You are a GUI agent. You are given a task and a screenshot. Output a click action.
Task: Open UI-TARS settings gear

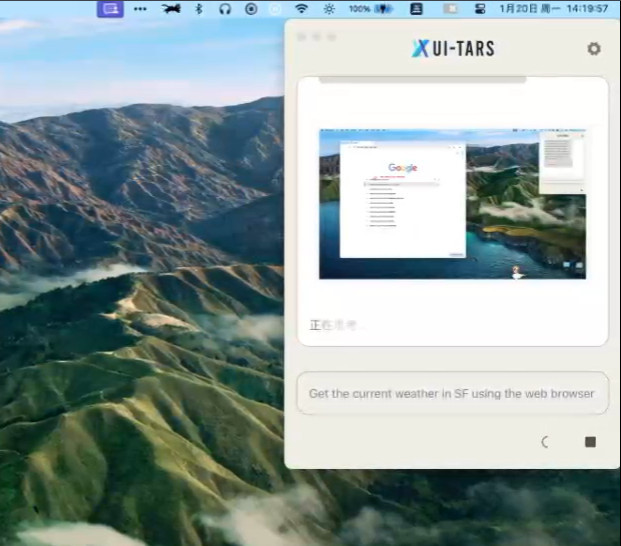(594, 49)
